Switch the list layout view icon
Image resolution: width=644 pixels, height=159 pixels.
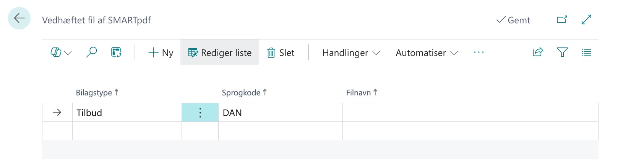pos(586,52)
